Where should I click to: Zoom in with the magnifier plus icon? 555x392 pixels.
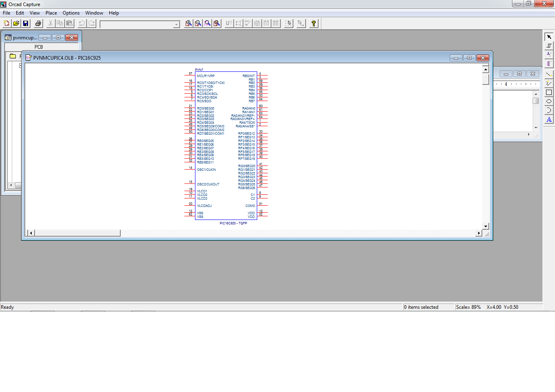pyautogui.click(x=189, y=24)
